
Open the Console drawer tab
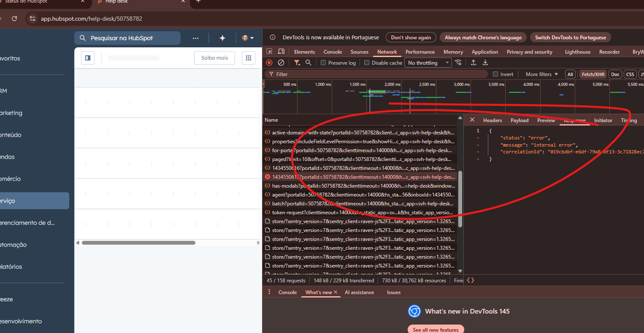(x=287, y=292)
